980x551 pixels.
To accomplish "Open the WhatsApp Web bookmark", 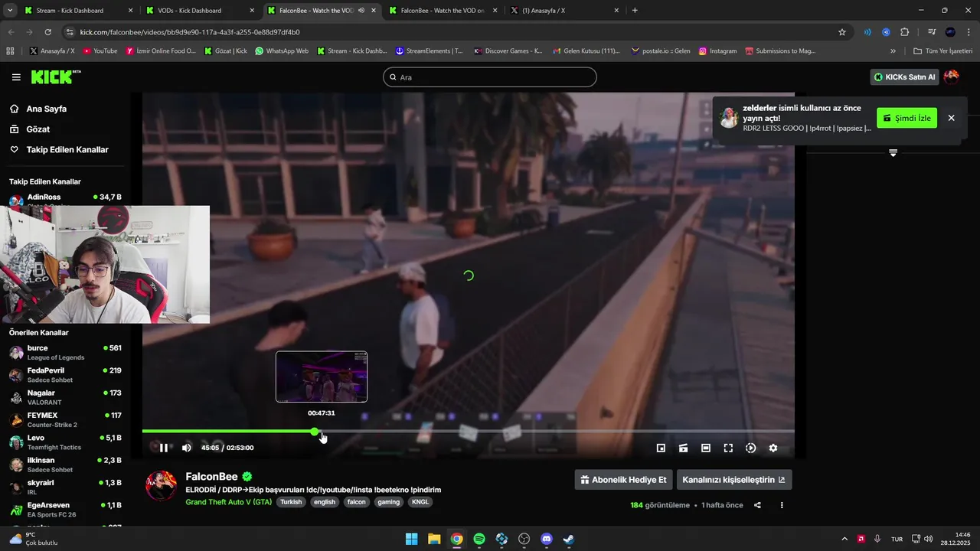I will pyautogui.click(x=282, y=51).
